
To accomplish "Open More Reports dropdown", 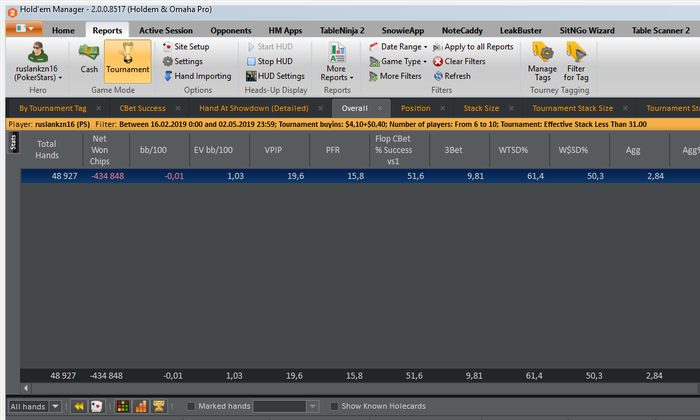I will tap(337, 62).
